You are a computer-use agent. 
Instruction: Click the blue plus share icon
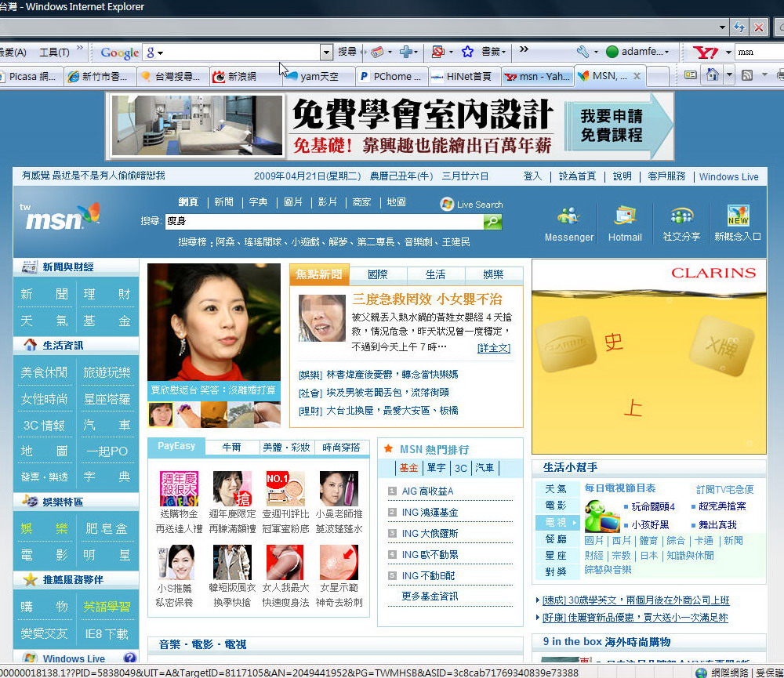pyautogui.click(x=406, y=52)
